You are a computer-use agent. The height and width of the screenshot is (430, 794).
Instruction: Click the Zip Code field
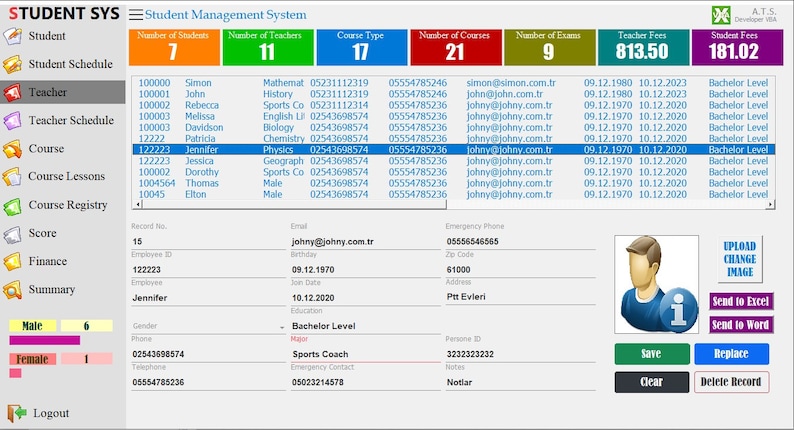pos(520,269)
